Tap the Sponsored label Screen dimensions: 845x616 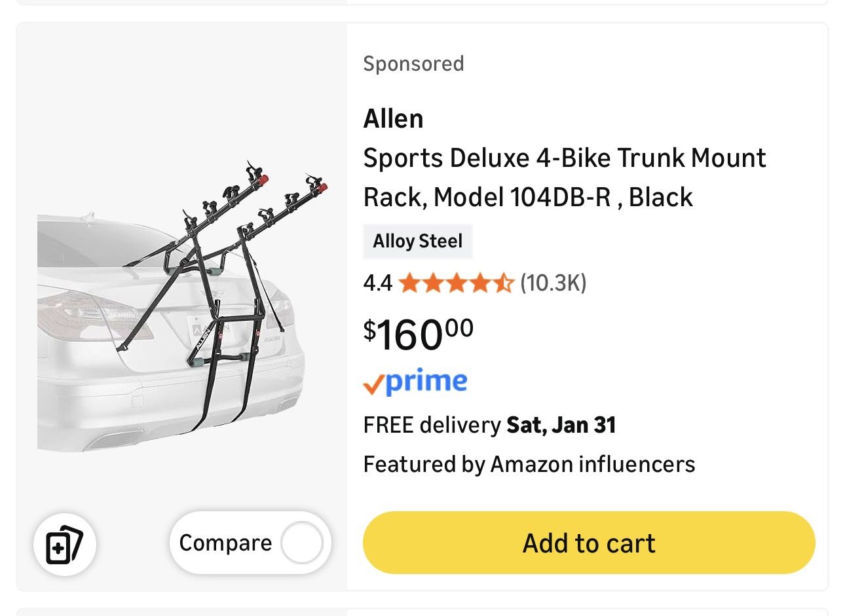[413, 63]
